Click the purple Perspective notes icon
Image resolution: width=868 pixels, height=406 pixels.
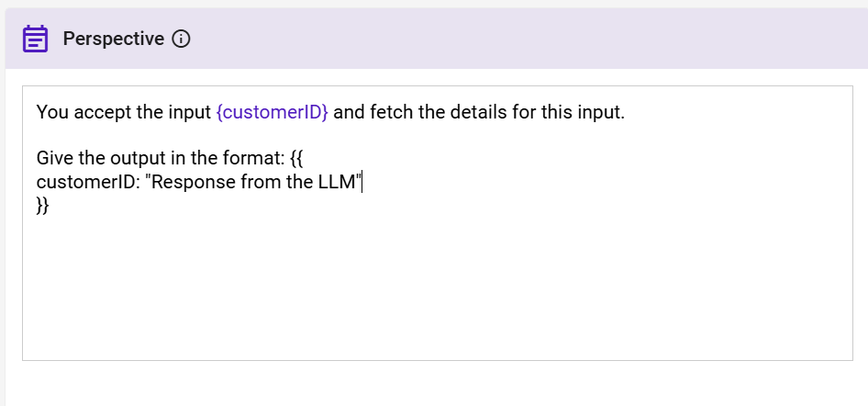click(35, 39)
